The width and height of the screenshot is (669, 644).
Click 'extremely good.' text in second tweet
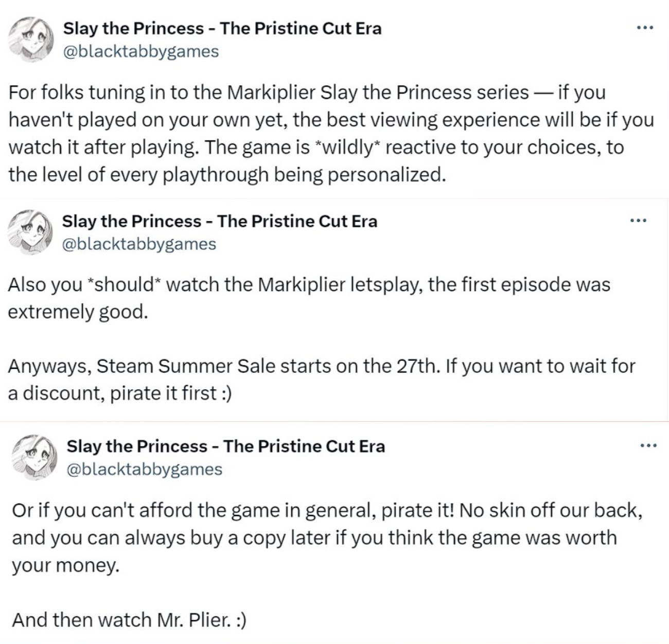tap(78, 312)
